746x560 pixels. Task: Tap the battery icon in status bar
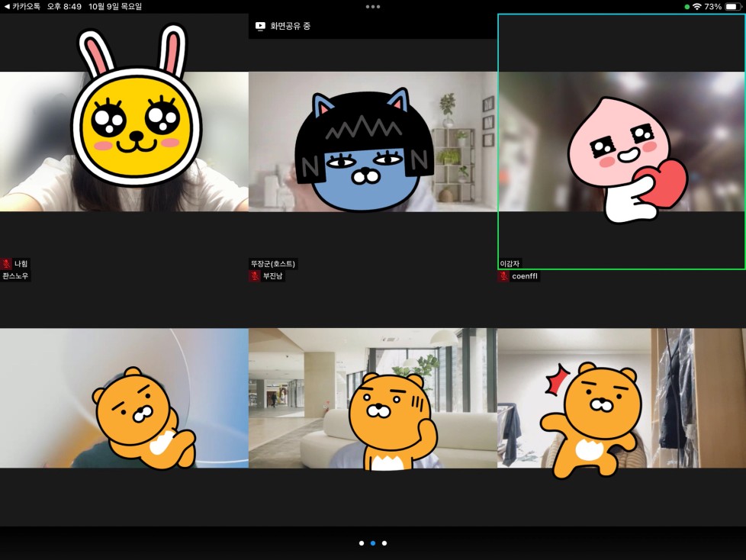[x=732, y=6]
